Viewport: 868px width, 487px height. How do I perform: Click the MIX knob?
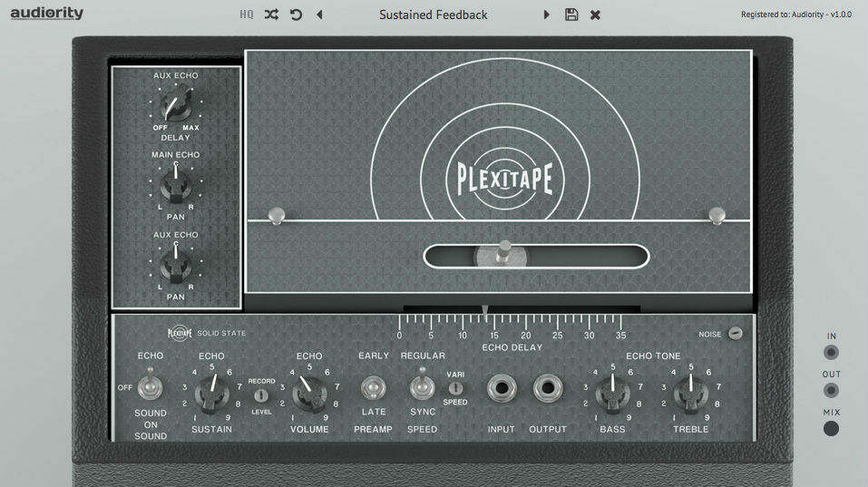coord(831,429)
